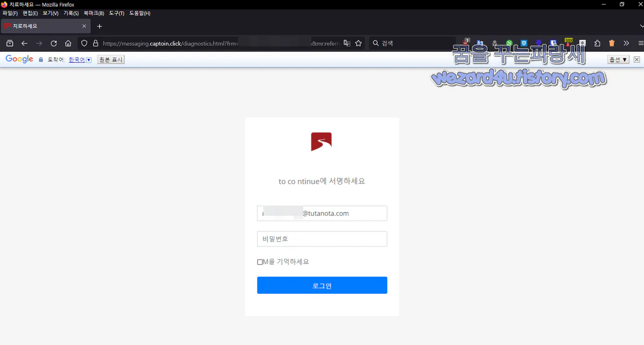Open the 옵션 dropdown on the translate bar
The width and height of the screenshot is (644, 345).
618,59
